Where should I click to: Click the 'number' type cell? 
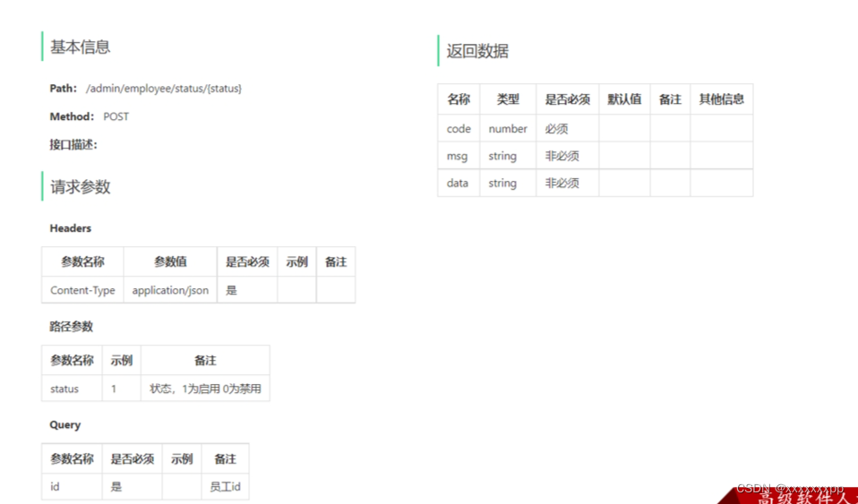coord(508,129)
